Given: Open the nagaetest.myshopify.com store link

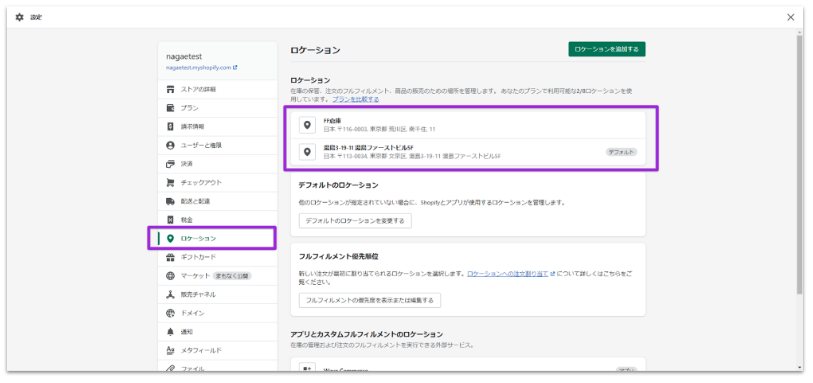Looking at the screenshot, I should (x=202, y=67).
